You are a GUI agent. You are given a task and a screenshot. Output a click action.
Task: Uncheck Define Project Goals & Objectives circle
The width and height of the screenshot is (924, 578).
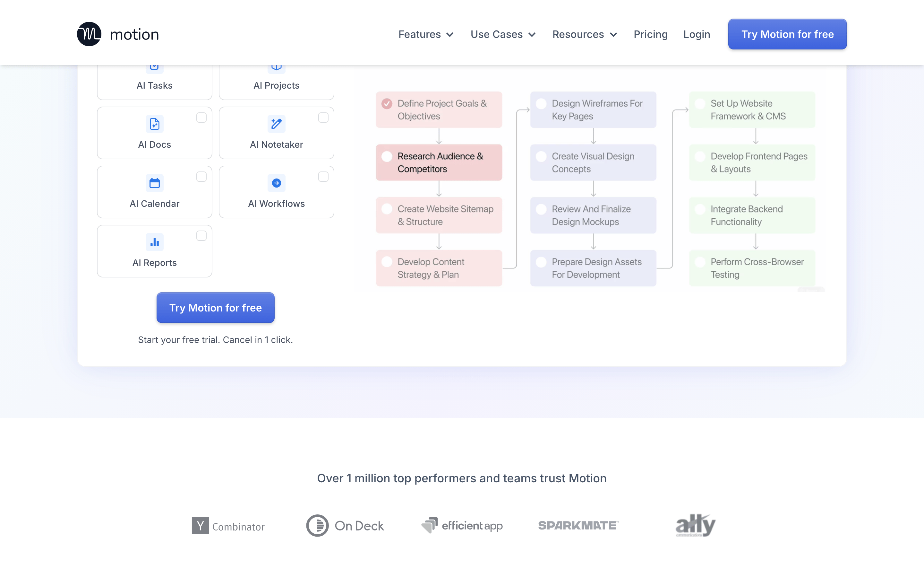tap(387, 104)
